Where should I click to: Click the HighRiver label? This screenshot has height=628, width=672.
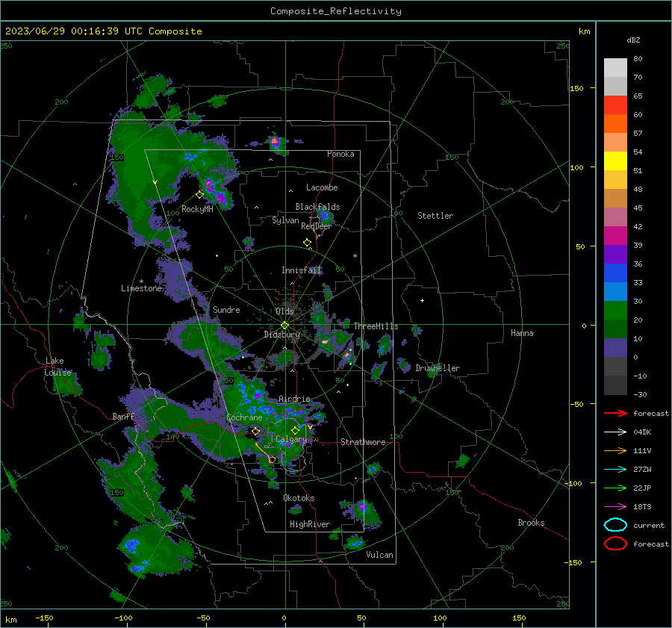coord(310,524)
